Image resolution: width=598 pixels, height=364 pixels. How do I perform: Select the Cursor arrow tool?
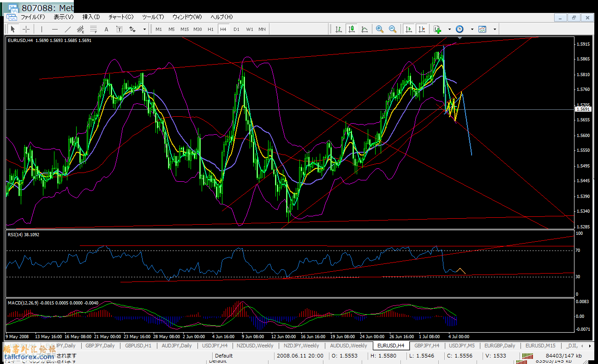pyautogui.click(x=13, y=29)
